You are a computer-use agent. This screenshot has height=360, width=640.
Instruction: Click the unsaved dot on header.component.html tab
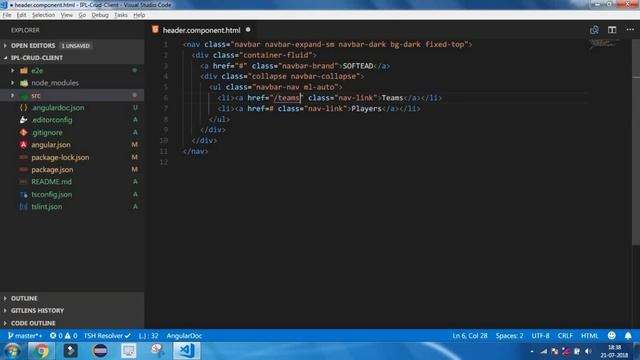pos(248,30)
